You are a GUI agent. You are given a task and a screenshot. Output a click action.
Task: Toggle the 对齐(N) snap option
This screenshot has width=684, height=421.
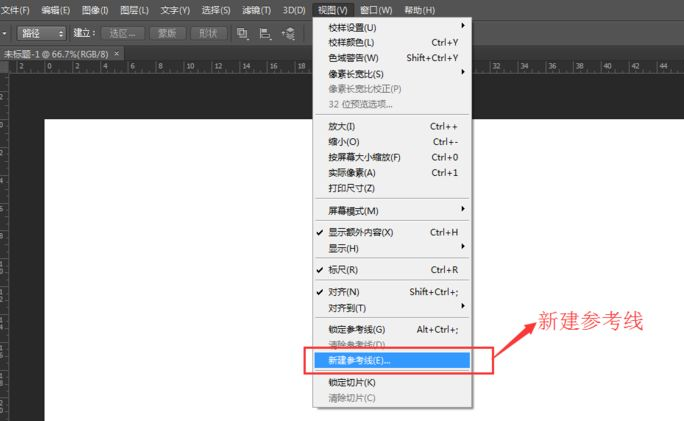tap(392, 292)
